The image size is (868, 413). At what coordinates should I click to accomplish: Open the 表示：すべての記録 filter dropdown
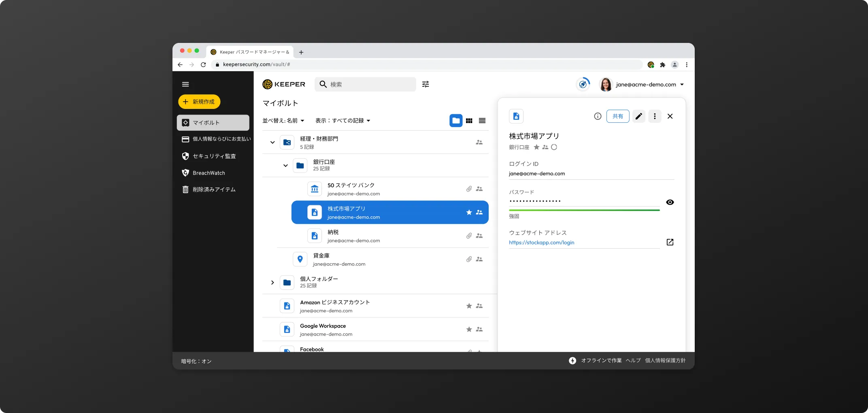pyautogui.click(x=343, y=121)
